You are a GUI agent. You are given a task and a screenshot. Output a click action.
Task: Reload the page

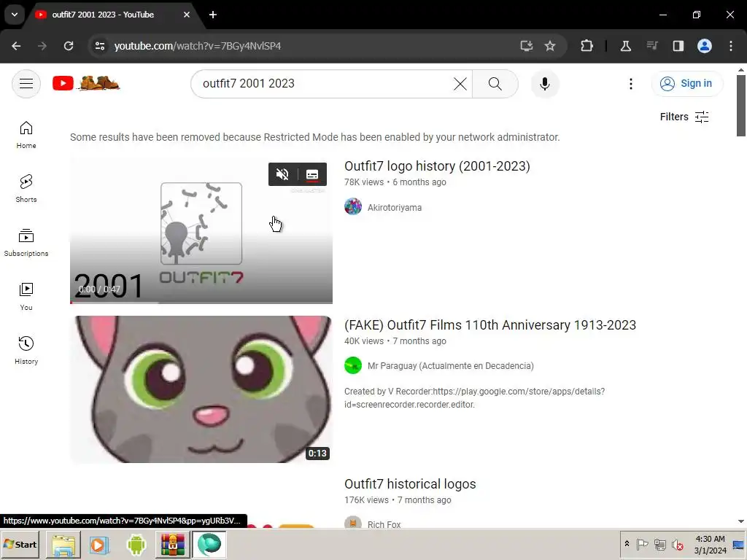coord(69,46)
